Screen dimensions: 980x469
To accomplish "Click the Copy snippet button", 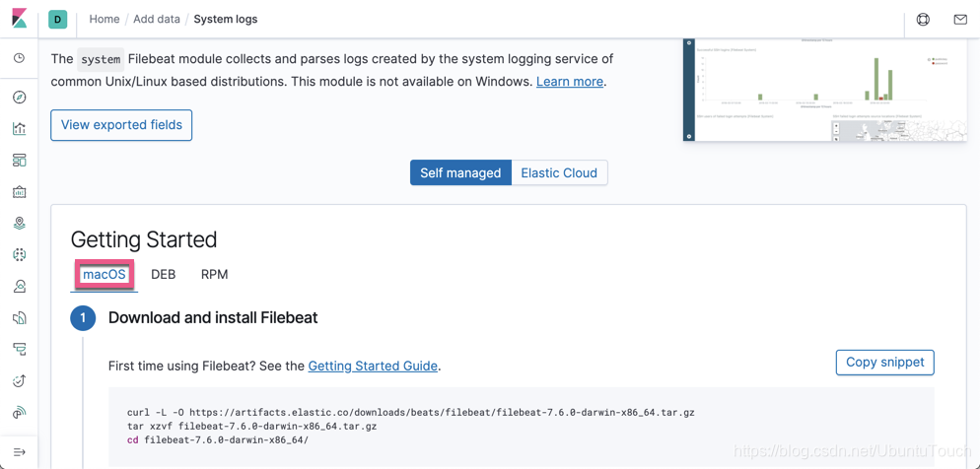I will [885, 363].
